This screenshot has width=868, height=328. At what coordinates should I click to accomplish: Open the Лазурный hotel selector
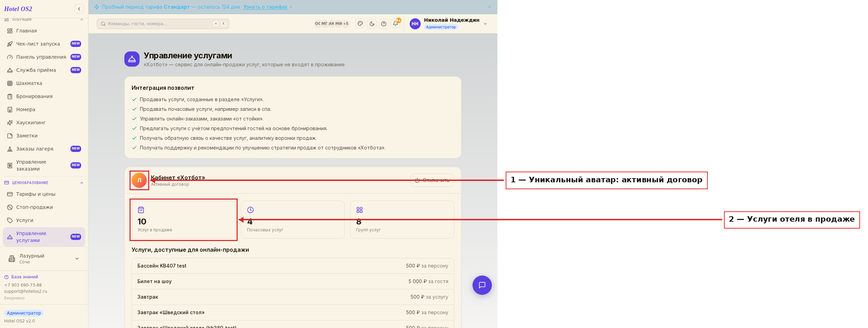pos(44,259)
